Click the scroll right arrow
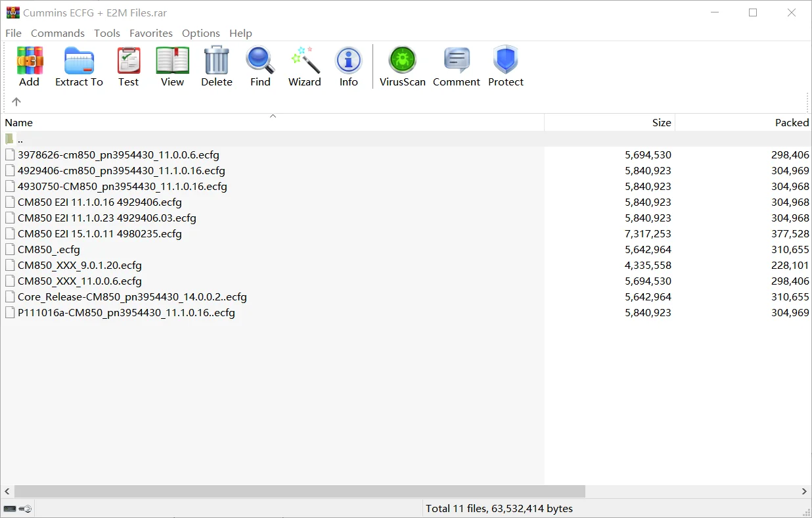This screenshot has height=518, width=812. 804,491
